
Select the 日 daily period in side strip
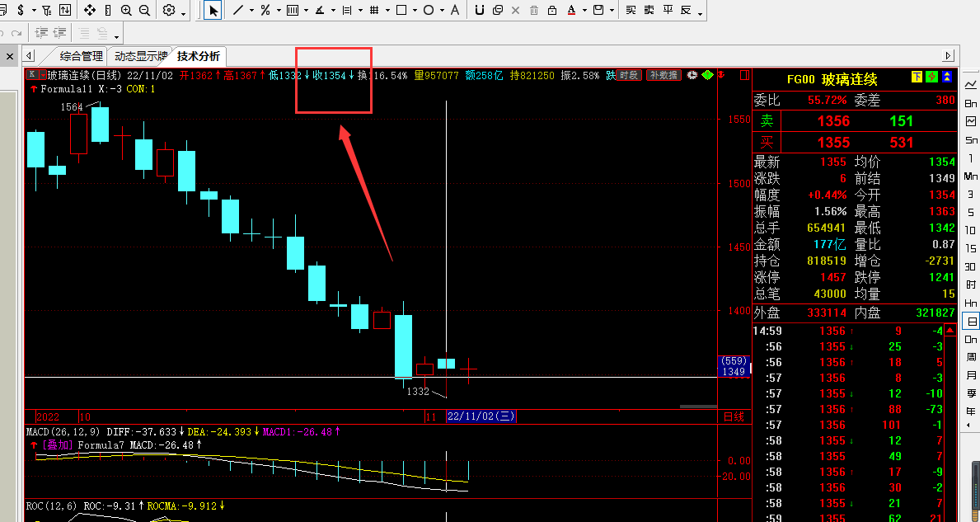coord(971,322)
